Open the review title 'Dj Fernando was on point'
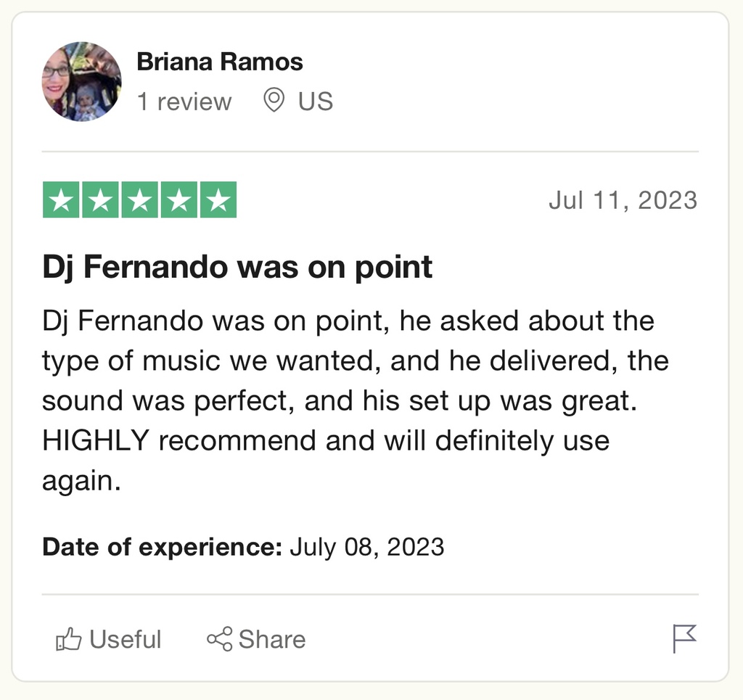 tap(237, 268)
